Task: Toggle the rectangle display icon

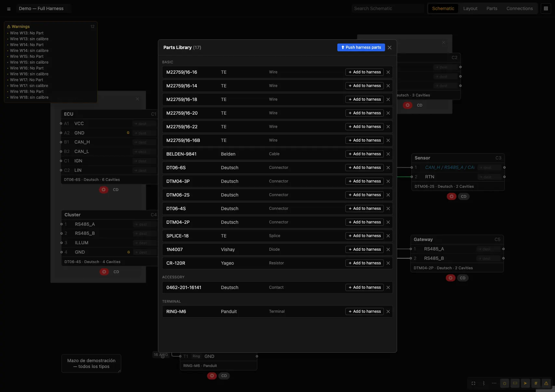Action: 515,383
